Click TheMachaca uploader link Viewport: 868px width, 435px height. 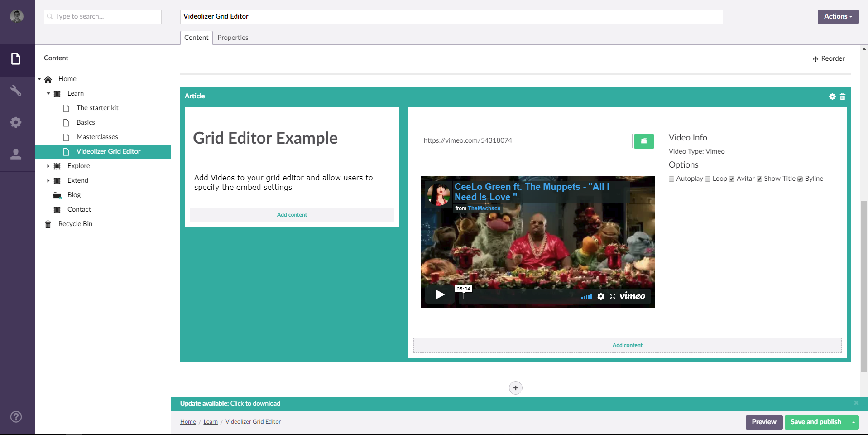[484, 208]
